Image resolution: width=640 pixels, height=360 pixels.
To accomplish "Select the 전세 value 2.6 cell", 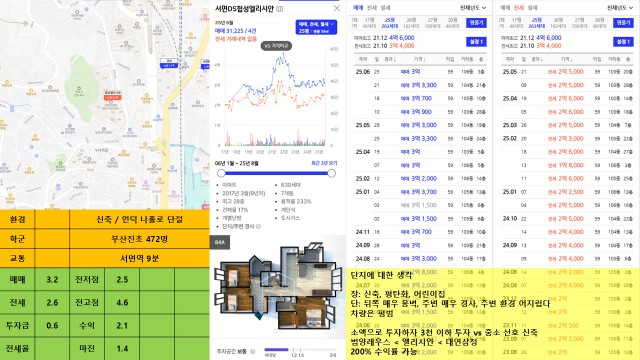I will point(52,302).
